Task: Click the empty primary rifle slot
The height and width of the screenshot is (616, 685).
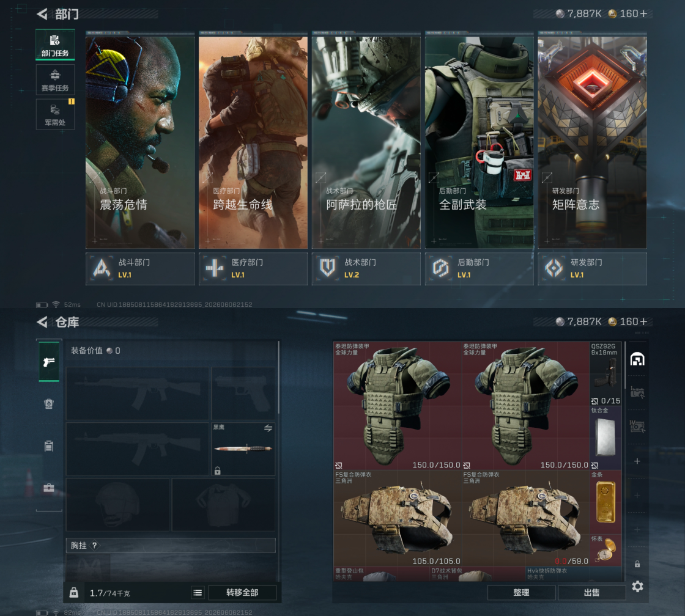Action: 137,394
